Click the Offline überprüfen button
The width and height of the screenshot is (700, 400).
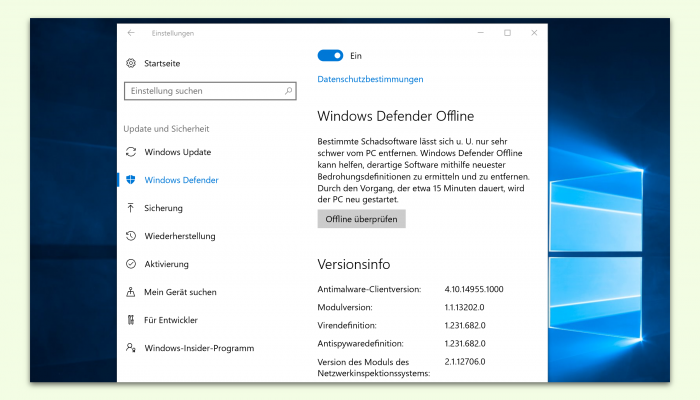tap(362, 219)
